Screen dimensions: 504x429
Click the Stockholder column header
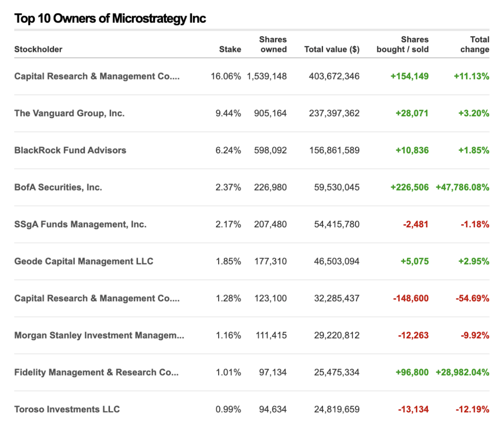click(x=38, y=49)
